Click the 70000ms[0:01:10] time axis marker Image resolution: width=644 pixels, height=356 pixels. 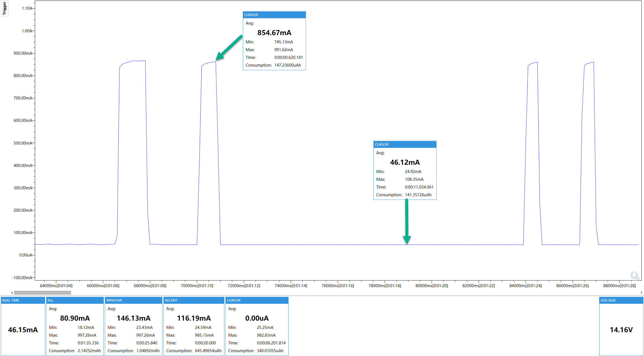(197, 286)
